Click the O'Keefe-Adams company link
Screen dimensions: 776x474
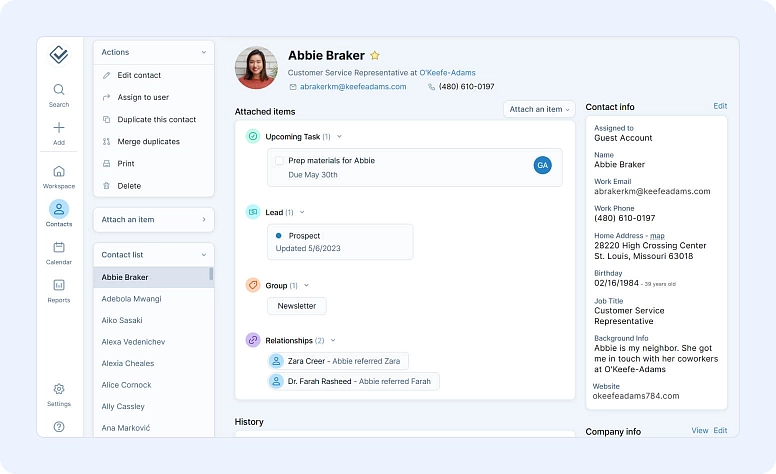[447, 73]
